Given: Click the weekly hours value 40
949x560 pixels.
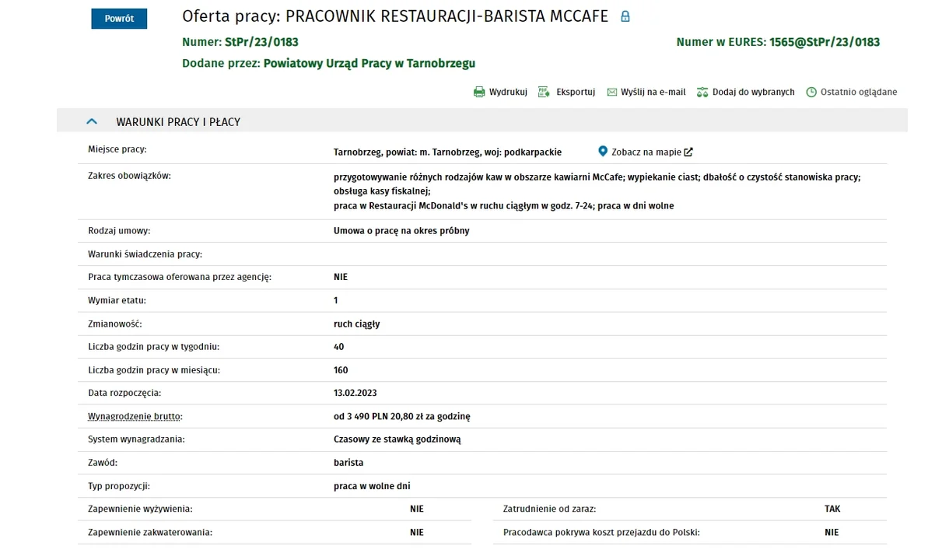Looking at the screenshot, I should click(x=339, y=347).
